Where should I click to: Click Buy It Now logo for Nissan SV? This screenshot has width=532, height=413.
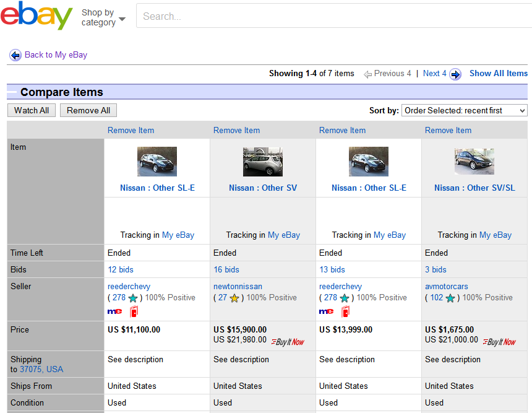[x=288, y=341]
